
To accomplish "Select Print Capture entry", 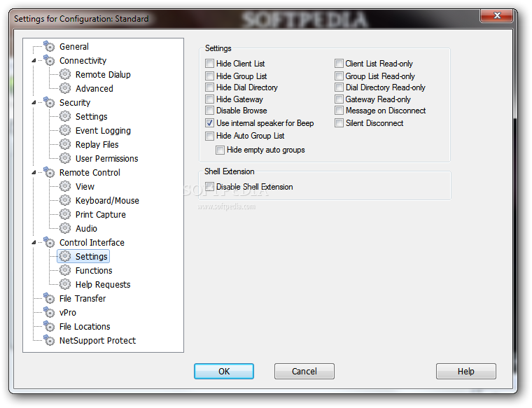I will pos(100,215).
